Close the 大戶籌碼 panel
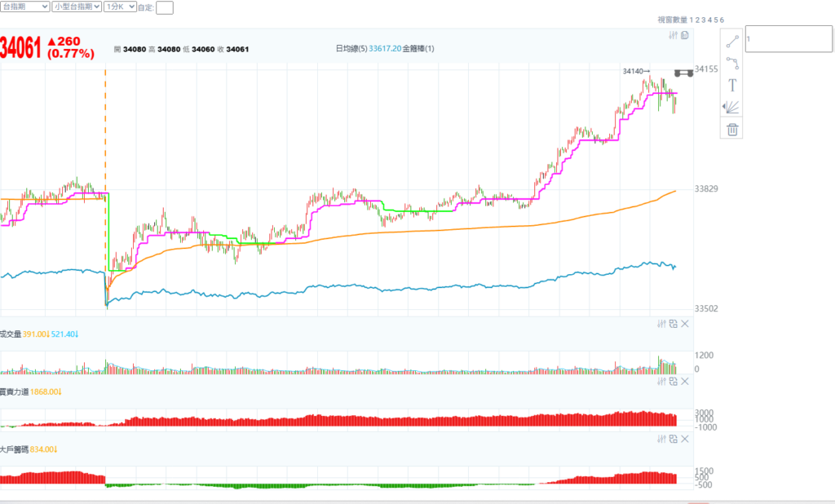 [x=685, y=439]
